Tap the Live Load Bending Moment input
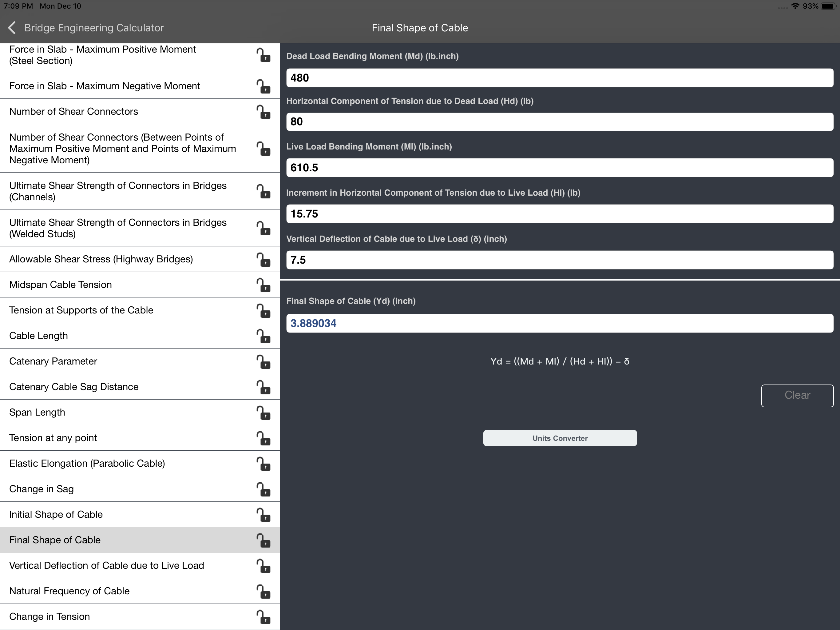This screenshot has width=840, height=630. point(560,168)
